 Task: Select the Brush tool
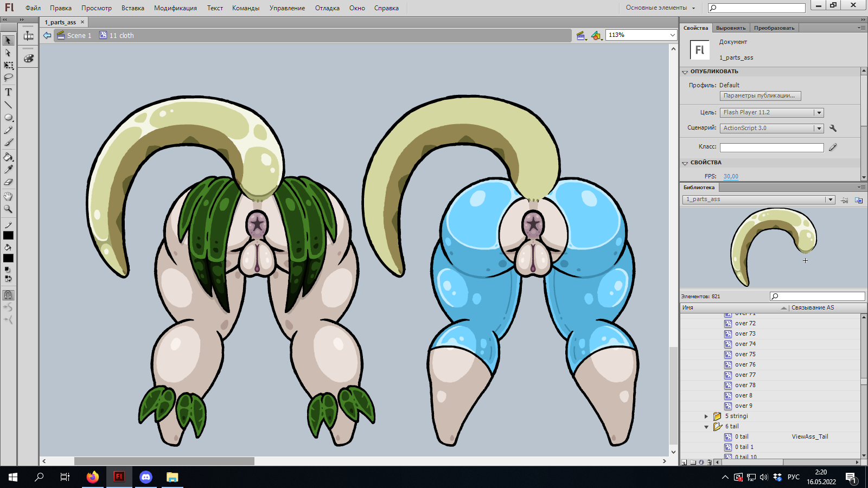[x=8, y=143]
